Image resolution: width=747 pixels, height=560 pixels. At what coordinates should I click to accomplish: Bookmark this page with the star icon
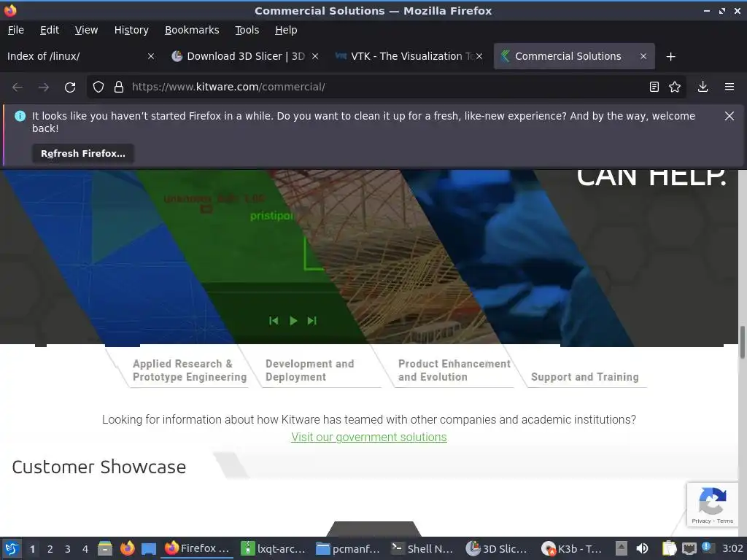(x=675, y=87)
